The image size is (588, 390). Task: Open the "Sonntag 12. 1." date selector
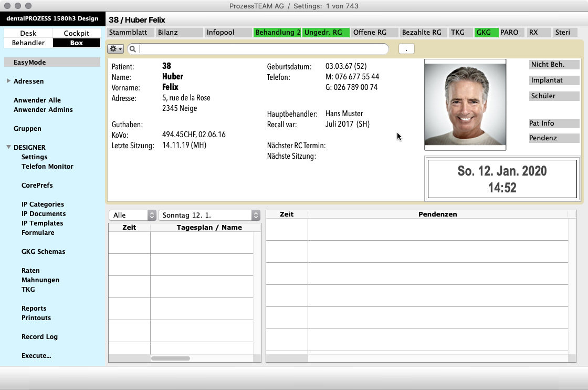click(208, 215)
